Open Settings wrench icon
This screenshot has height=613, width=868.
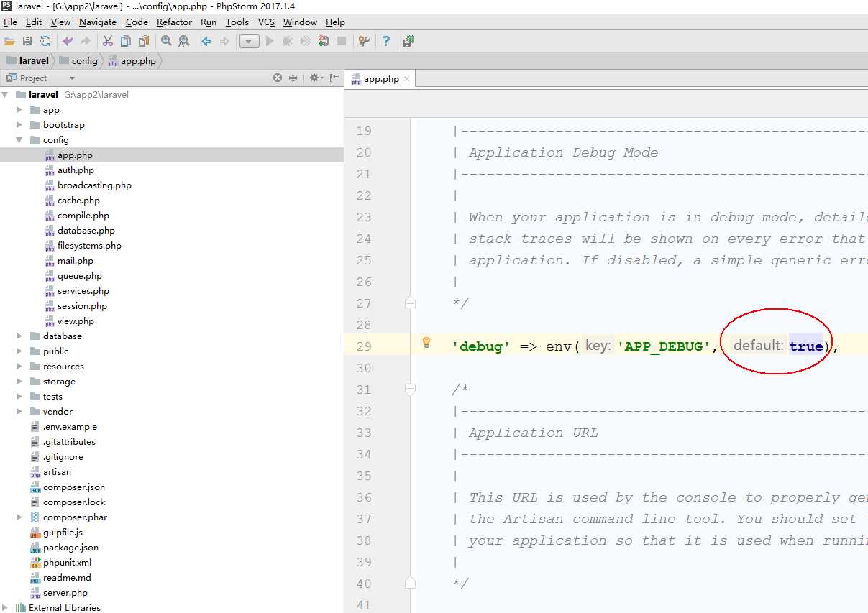coord(364,42)
